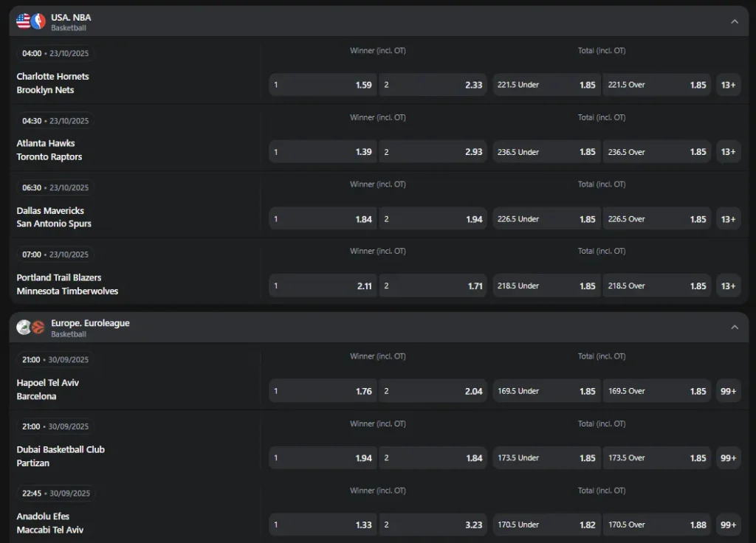
Task: Select Minnesota Timberwolves winner odds 1.71
Action: (x=433, y=286)
